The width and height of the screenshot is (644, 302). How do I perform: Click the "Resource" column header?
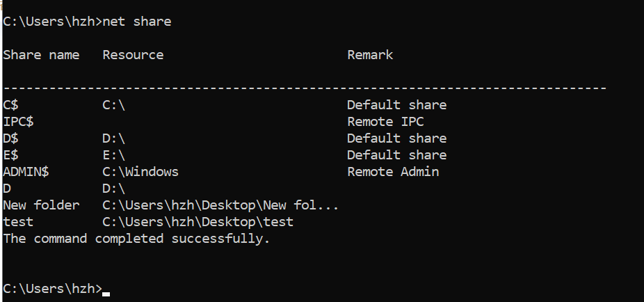pyautogui.click(x=133, y=55)
